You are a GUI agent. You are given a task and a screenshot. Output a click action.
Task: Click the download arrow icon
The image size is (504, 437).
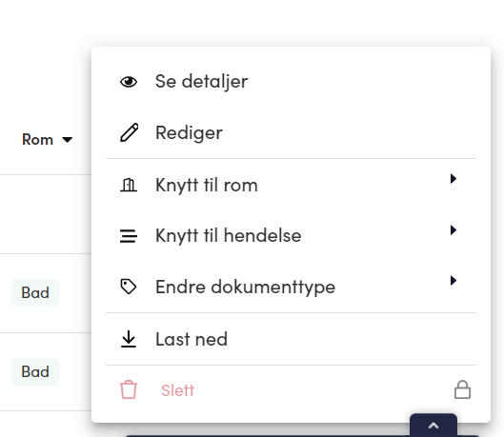point(129,339)
